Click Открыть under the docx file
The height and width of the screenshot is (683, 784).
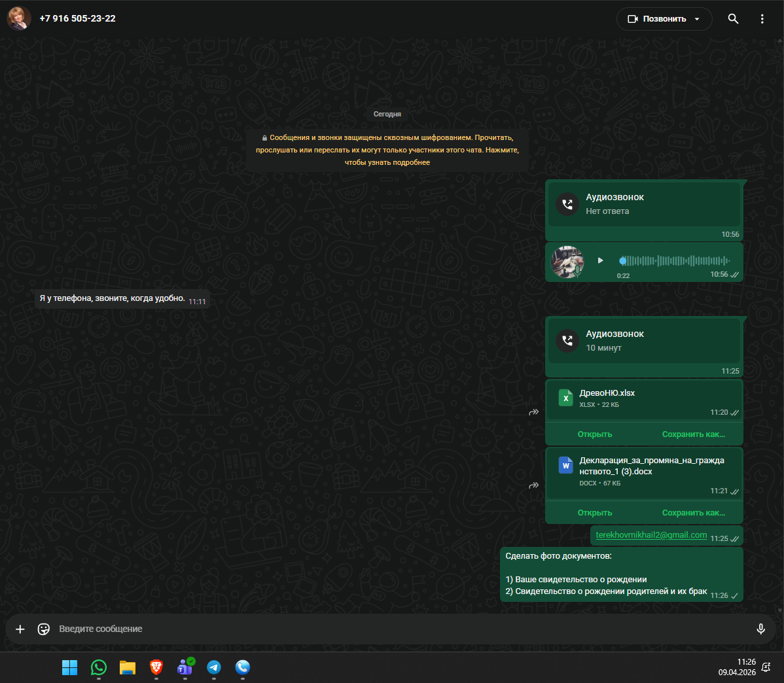594,512
